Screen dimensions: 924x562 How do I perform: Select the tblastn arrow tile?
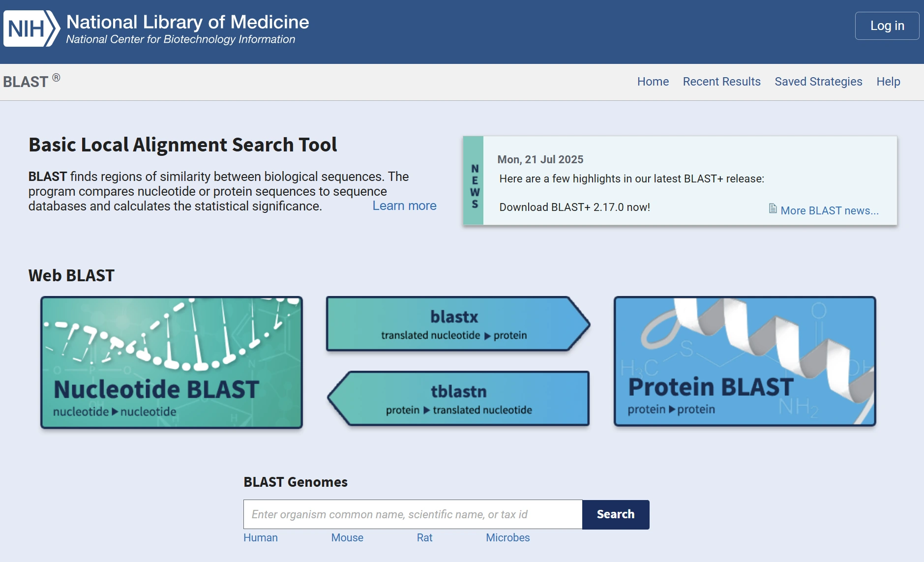point(458,399)
